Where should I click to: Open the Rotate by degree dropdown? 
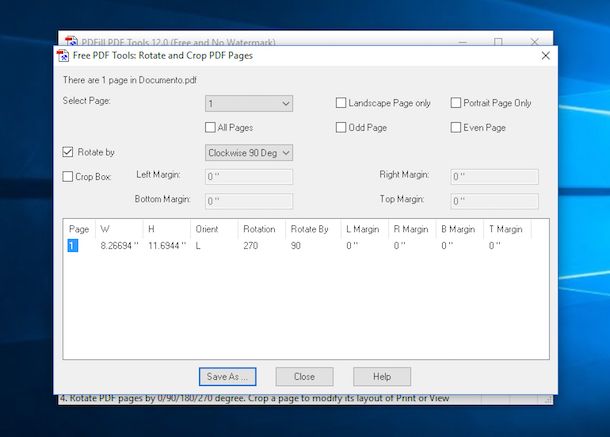[x=249, y=153]
